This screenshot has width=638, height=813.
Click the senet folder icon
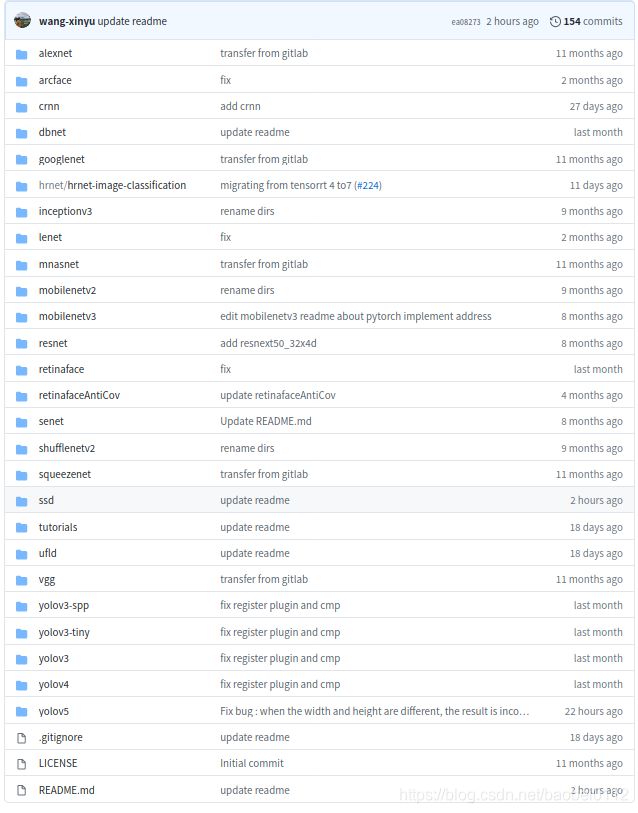pyautogui.click(x=21, y=422)
